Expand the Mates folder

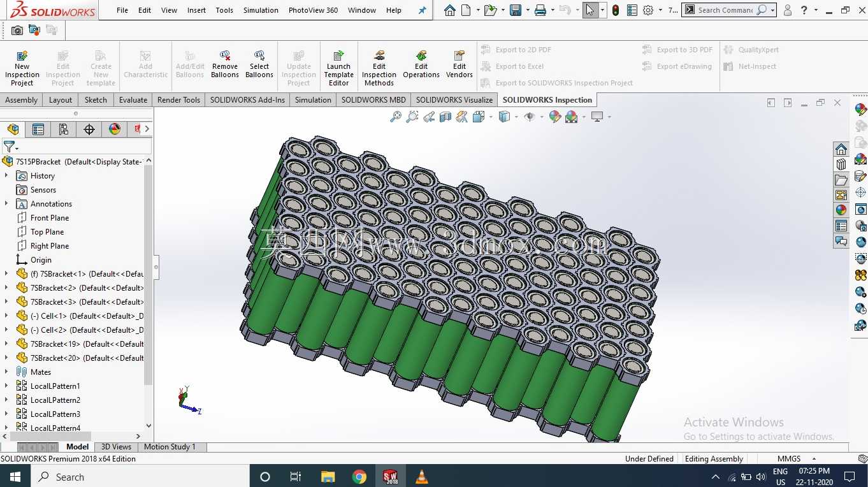(6, 372)
